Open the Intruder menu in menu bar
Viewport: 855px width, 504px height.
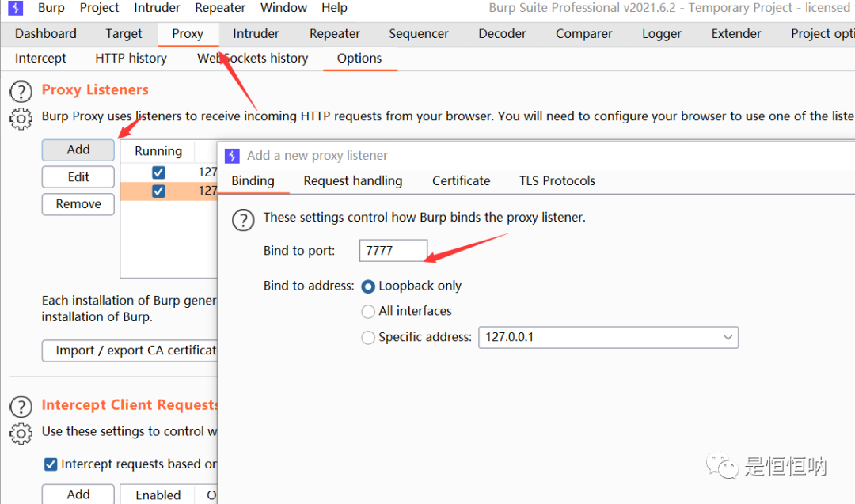(157, 8)
